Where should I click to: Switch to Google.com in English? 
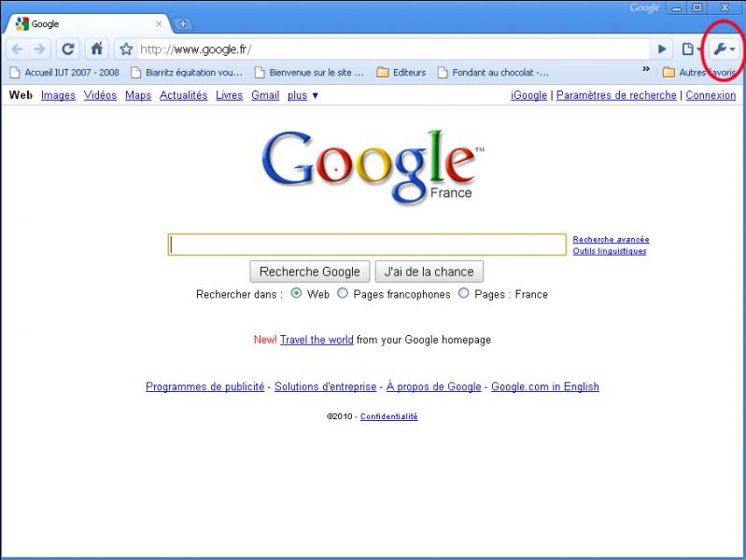click(545, 386)
